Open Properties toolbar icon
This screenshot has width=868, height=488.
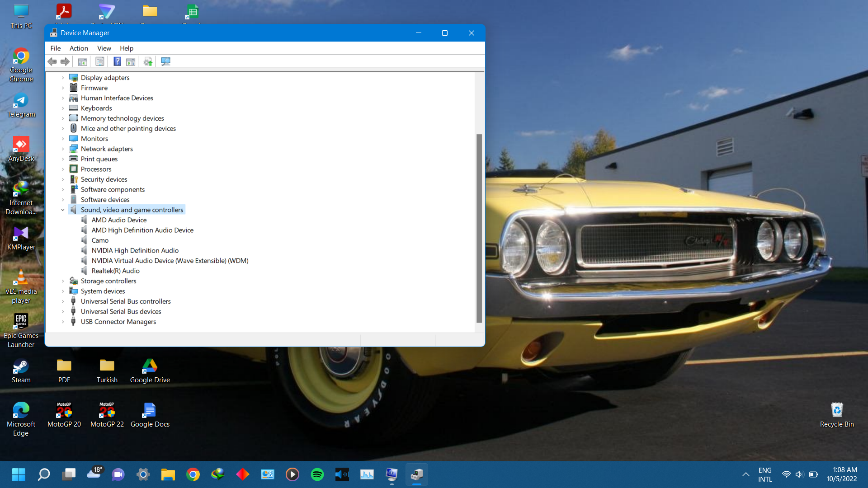click(x=100, y=61)
